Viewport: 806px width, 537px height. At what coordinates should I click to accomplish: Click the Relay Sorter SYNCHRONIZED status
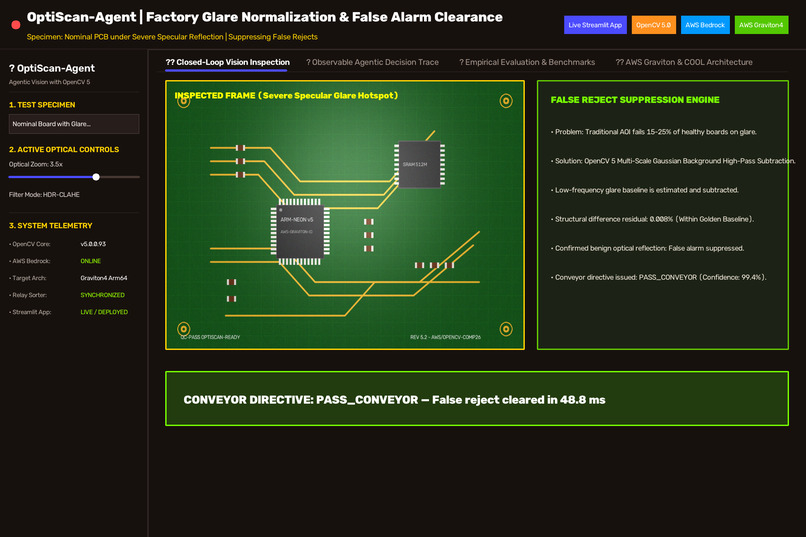pos(102,295)
